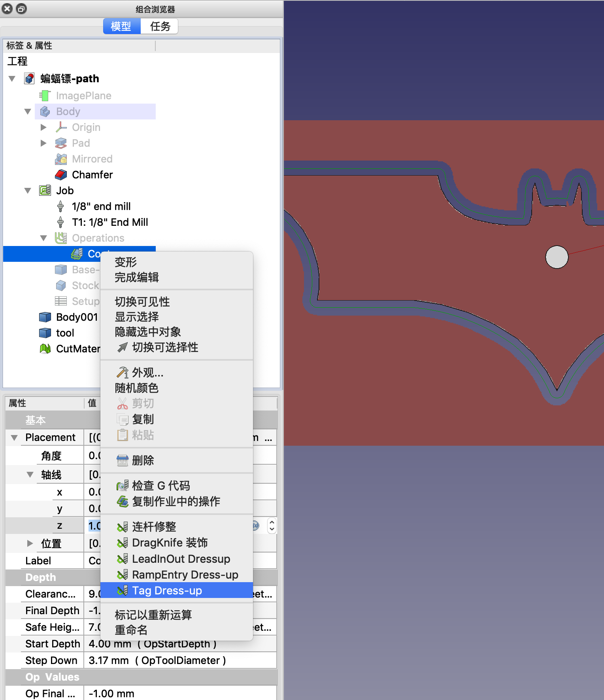
Task: Click the white hole in the 3D view
Action: point(557,257)
